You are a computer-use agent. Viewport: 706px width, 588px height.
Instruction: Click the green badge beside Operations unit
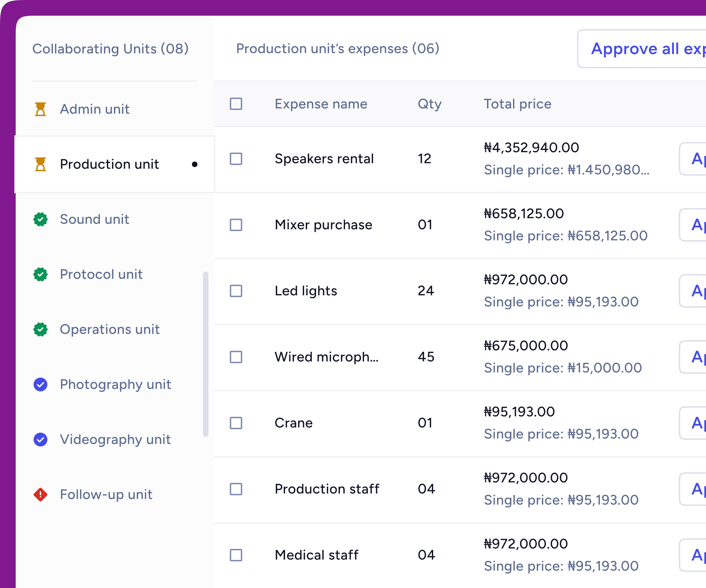click(x=40, y=330)
